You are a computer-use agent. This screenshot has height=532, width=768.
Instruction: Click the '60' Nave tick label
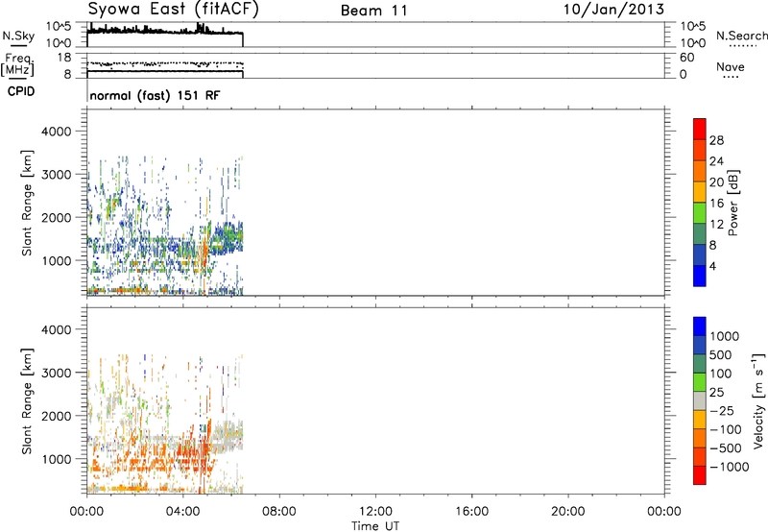pyautogui.click(x=686, y=58)
